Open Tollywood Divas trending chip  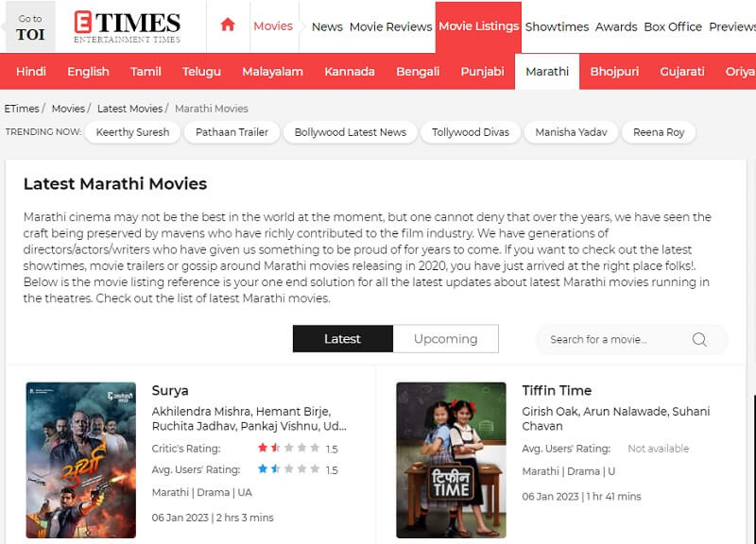pyautogui.click(x=471, y=132)
